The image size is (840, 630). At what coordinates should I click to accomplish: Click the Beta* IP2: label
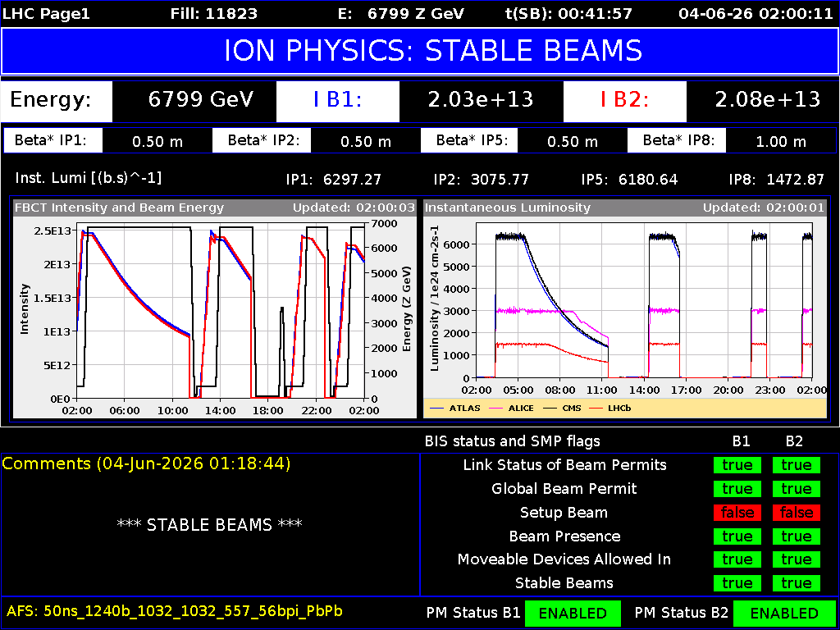262,141
